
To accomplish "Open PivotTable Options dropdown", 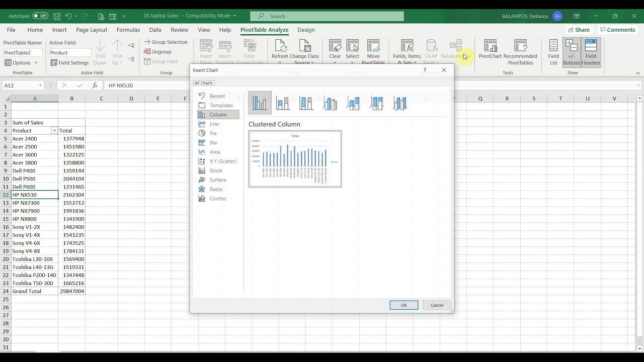I will click(21, 63).
